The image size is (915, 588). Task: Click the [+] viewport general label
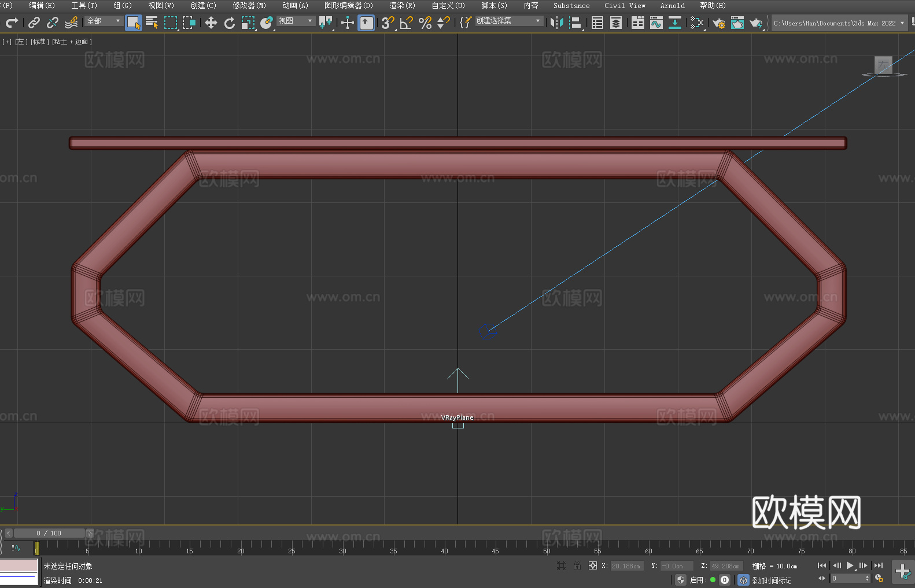click(x=7, y=42)
